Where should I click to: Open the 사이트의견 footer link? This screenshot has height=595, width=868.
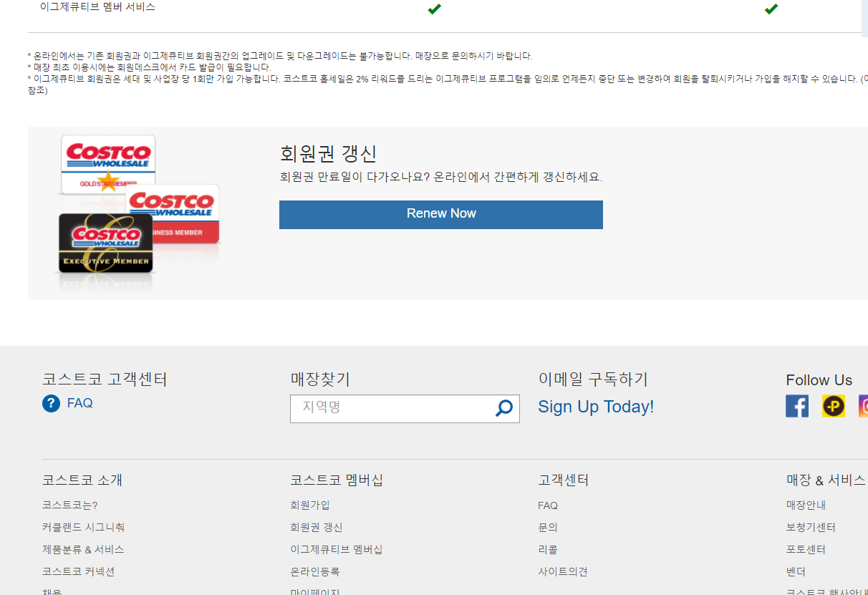tap(563, 571)
